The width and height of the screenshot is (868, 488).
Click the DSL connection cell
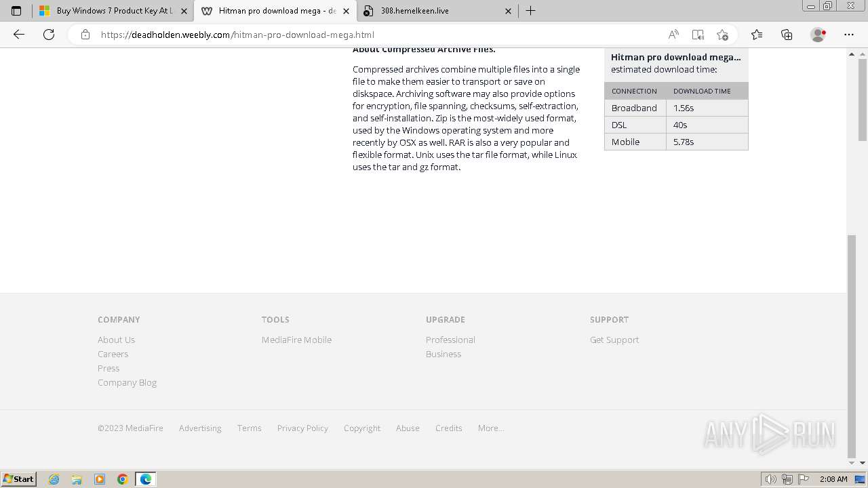(x=635, y=125)
